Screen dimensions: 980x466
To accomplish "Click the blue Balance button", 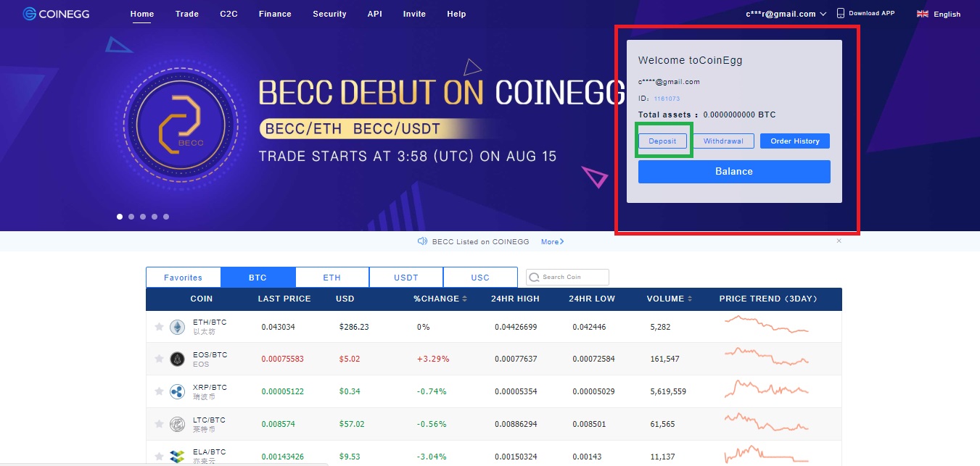I will (734, 172).
